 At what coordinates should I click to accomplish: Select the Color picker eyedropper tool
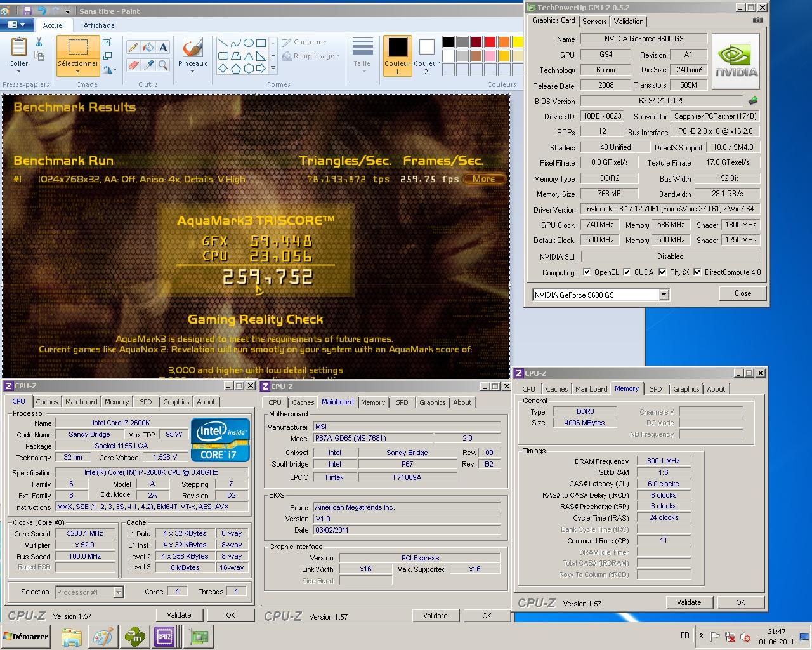tap(148, 65)
